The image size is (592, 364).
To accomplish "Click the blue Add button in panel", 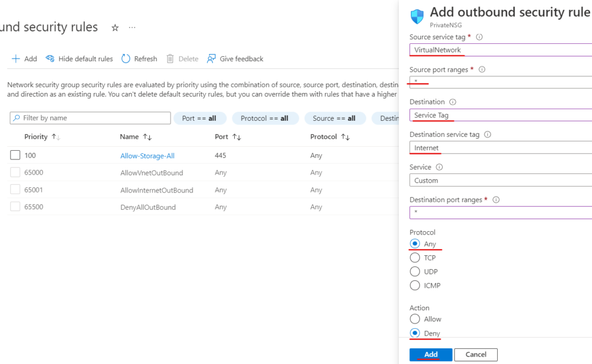I will (431, 354).
